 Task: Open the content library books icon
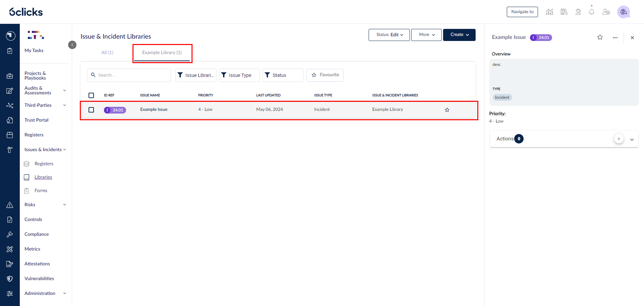coord(564,12)
